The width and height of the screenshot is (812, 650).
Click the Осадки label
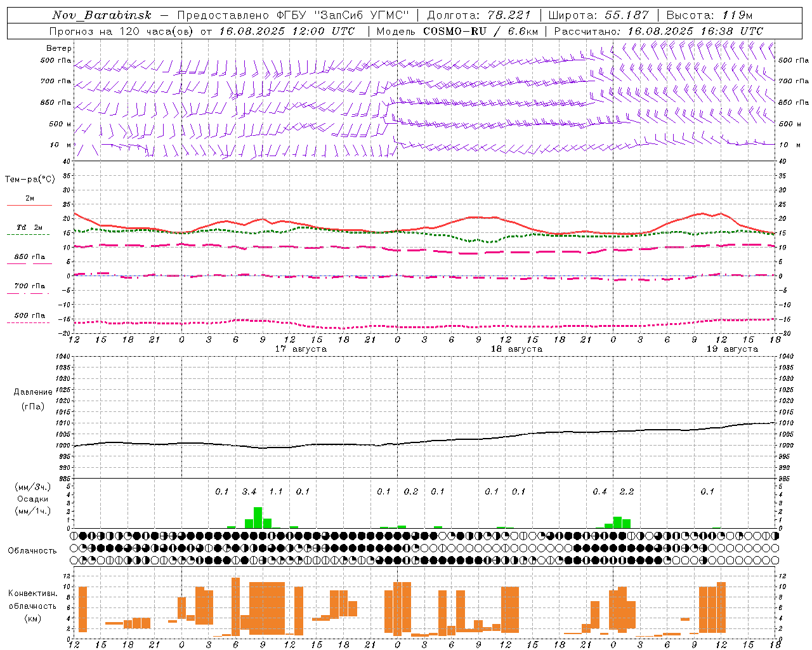(x=33, y=499)
